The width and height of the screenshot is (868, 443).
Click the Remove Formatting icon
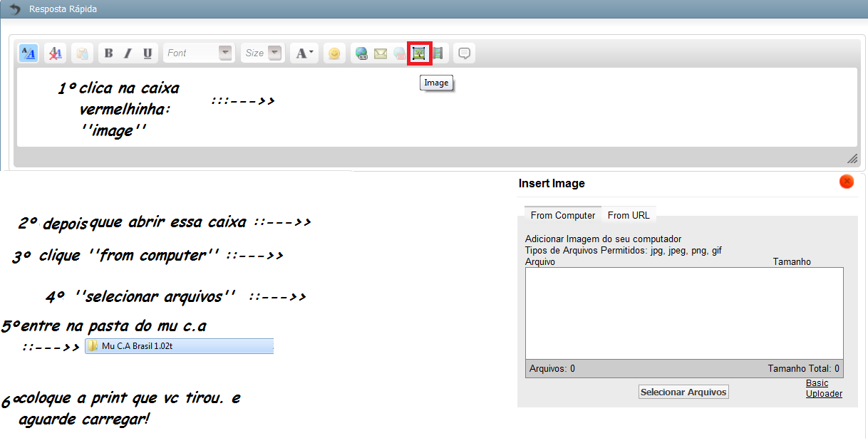pyautogui.click(x=55, y=53)
